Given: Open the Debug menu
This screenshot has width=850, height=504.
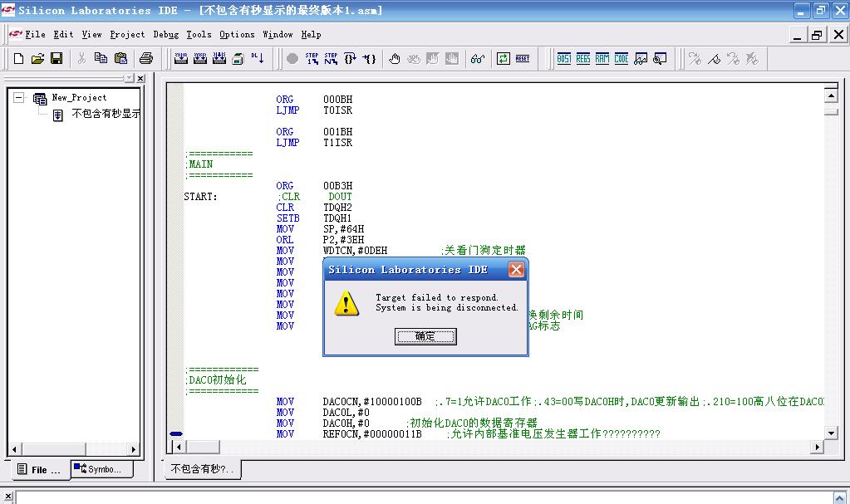Looking at the screenshot, I should [x=166, y=34].
